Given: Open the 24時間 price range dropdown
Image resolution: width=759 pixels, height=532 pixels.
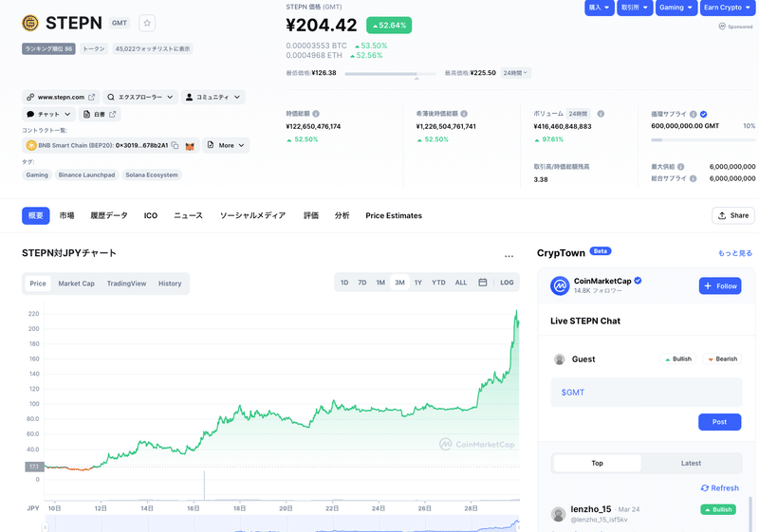Looking at the screenshot, I should (x=515, y=73).
